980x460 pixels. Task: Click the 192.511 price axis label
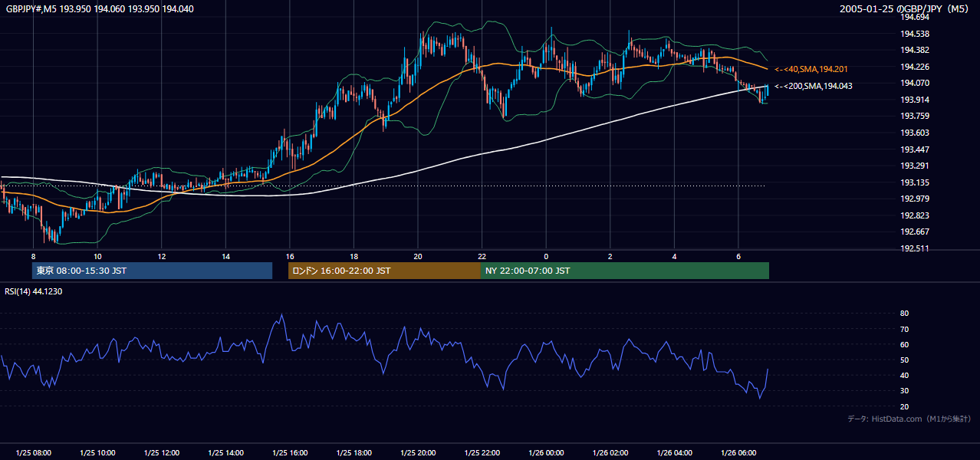915,248
